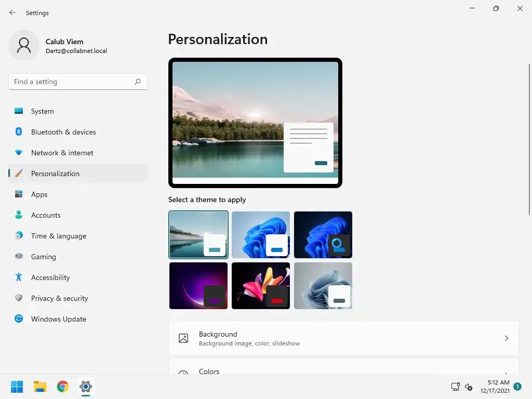Open the Windows Start menu
Screen dimensions: 532x399
(17, 387)
